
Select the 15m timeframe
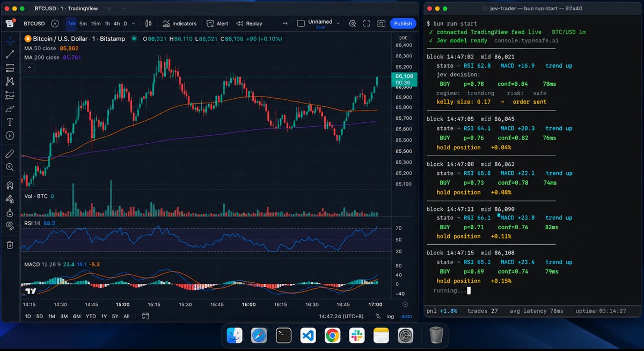coord(96,24)
